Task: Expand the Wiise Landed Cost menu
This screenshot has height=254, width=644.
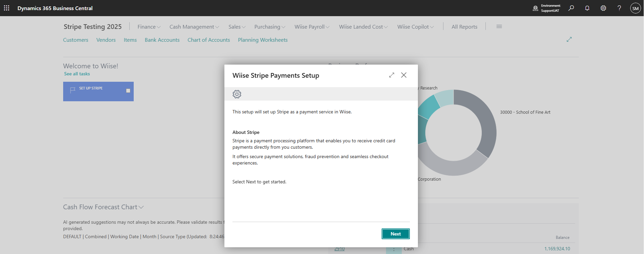Action: (363, 27)
